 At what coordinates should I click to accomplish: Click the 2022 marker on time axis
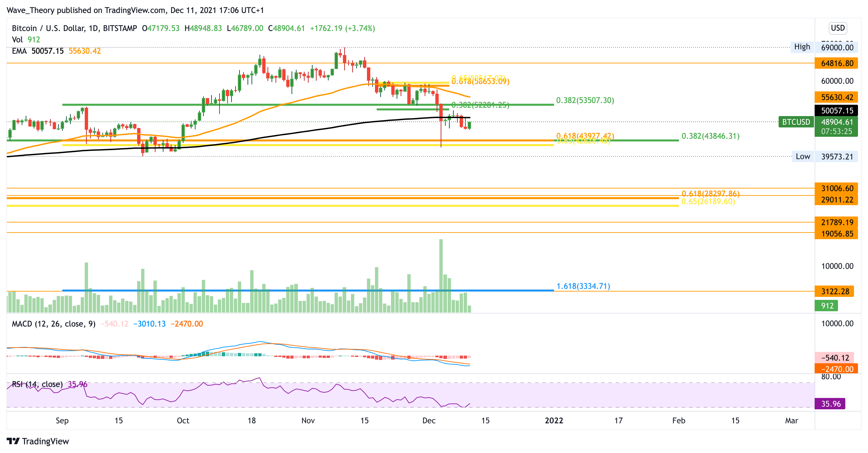coord(554,421)
